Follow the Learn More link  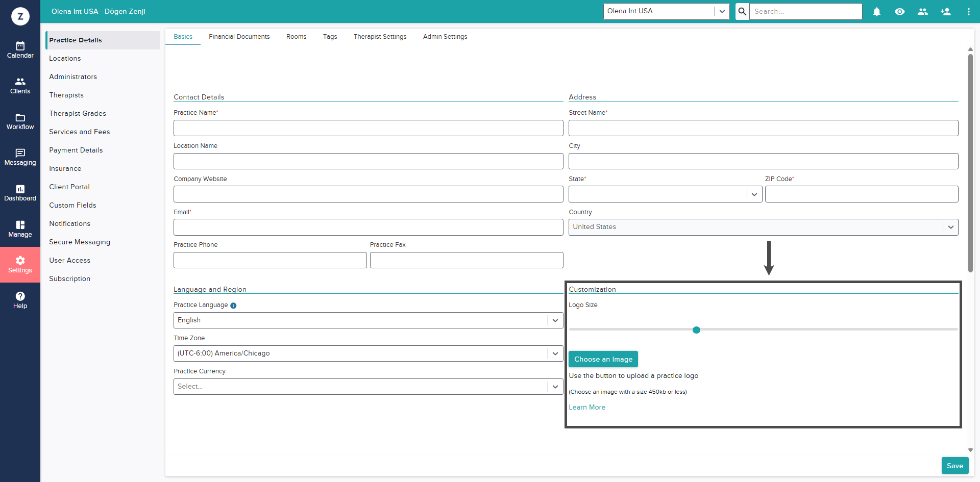tap(587, 407)
